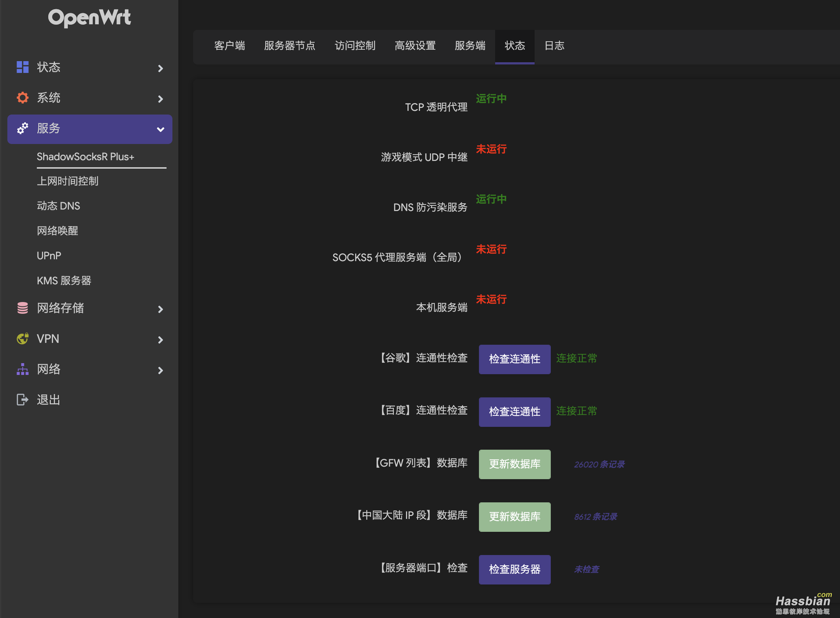Image resolution: width=840 pixels, height=618 pixels.
Task: Check Google connectivity with 检查连通性
Action: (x=514, y=359)
